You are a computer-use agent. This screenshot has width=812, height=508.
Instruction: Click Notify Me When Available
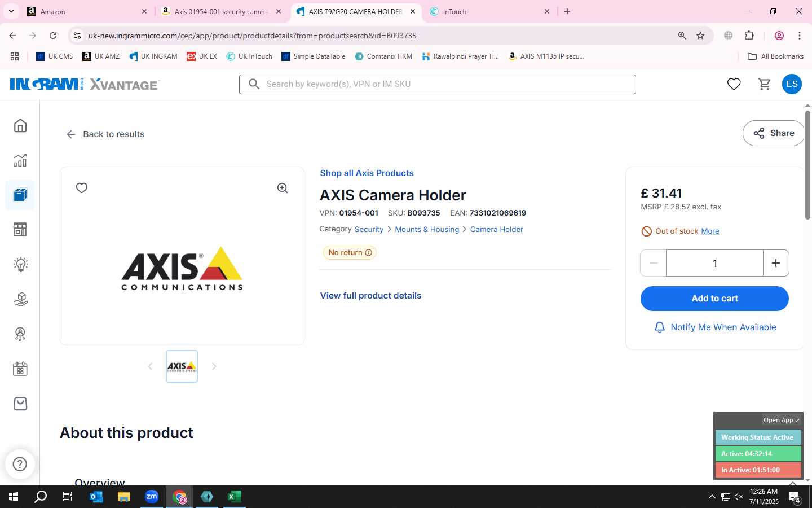coord(714,327)
